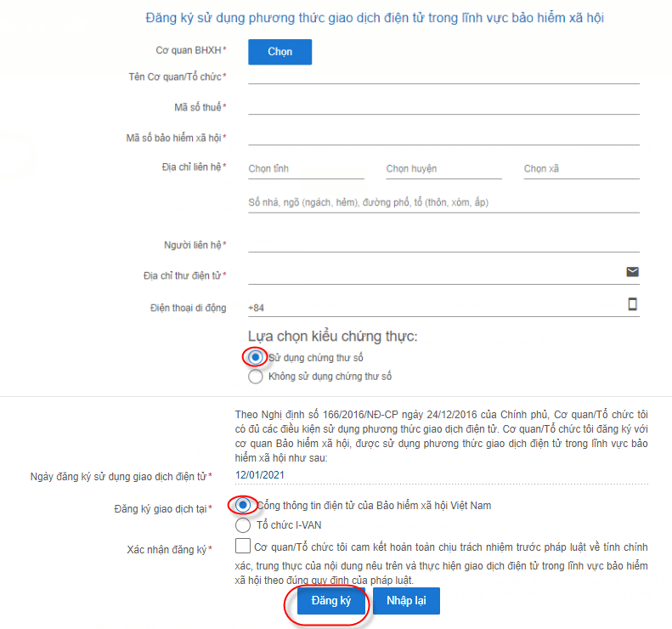
Task: Click the mobile phone icon
Action: click(632, 304)
